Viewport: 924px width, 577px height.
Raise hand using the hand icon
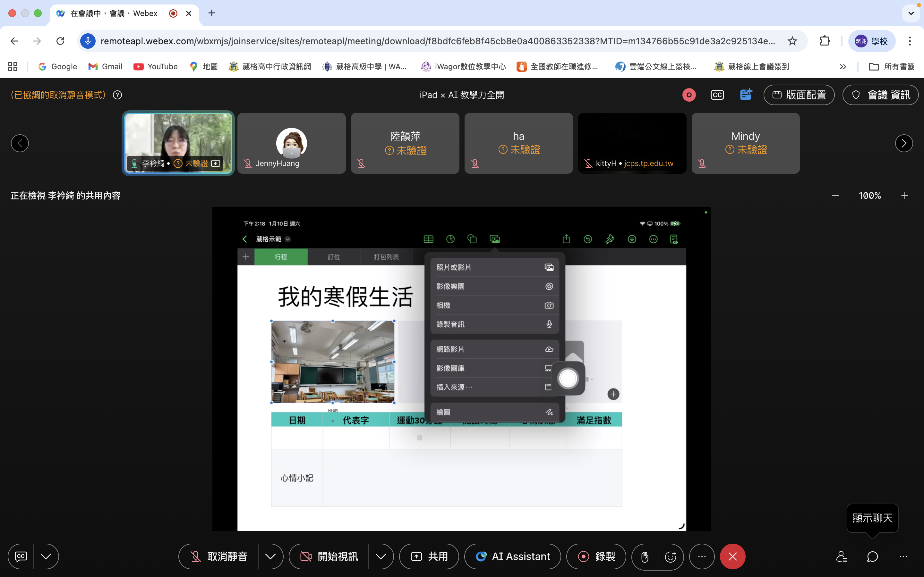(645, 557)
